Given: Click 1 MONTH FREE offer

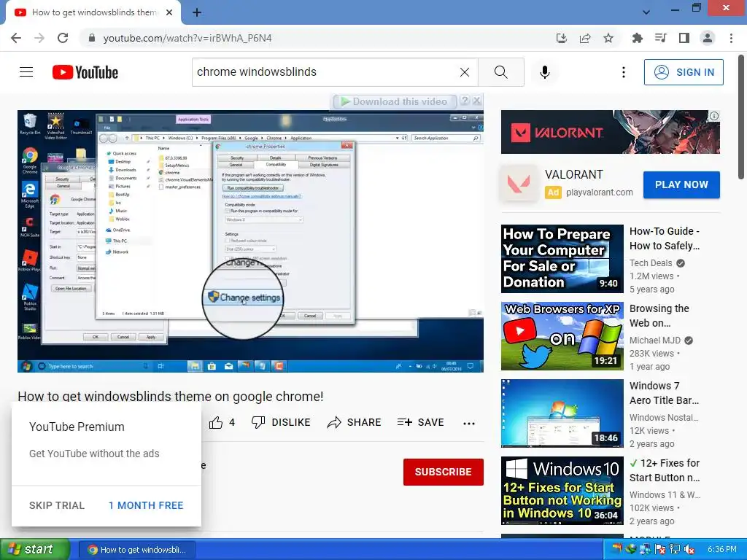Looking at the screenshot, I should [x=146, y=505].
